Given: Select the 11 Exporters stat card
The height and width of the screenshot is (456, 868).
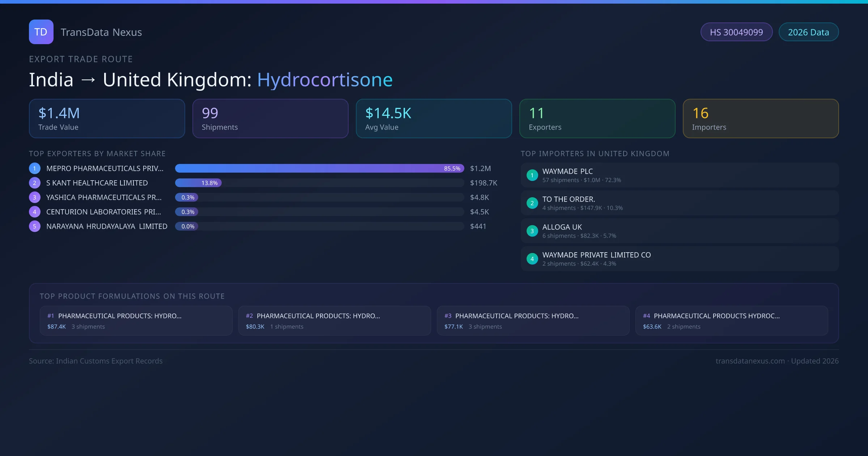Looking at the screenshot, I should click(x=597, y=119).
